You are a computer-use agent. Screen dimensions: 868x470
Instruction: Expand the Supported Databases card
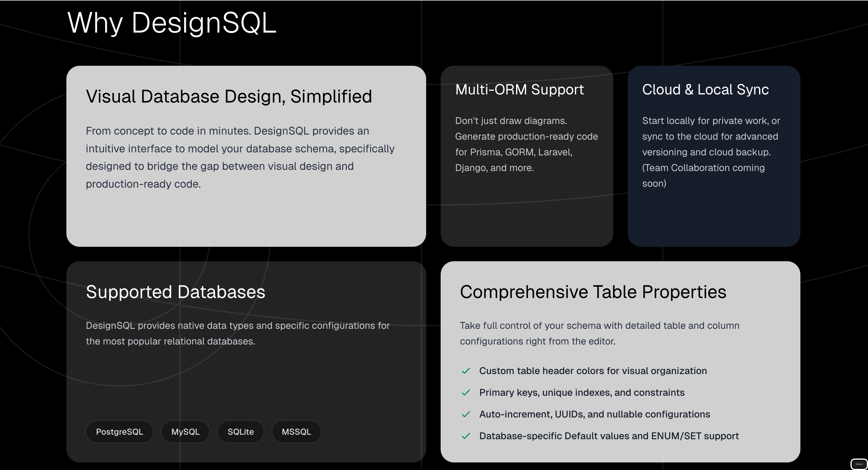[246, 360]
